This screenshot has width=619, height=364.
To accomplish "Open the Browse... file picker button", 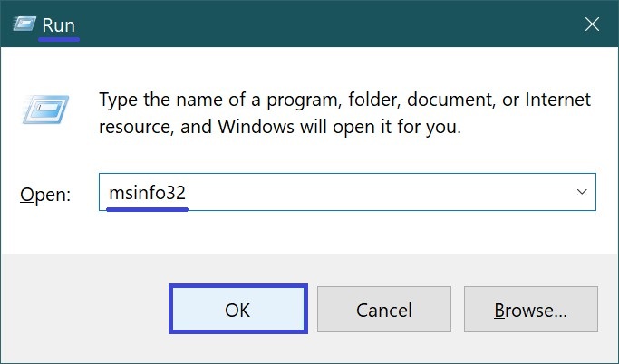I will click(530, 311).
